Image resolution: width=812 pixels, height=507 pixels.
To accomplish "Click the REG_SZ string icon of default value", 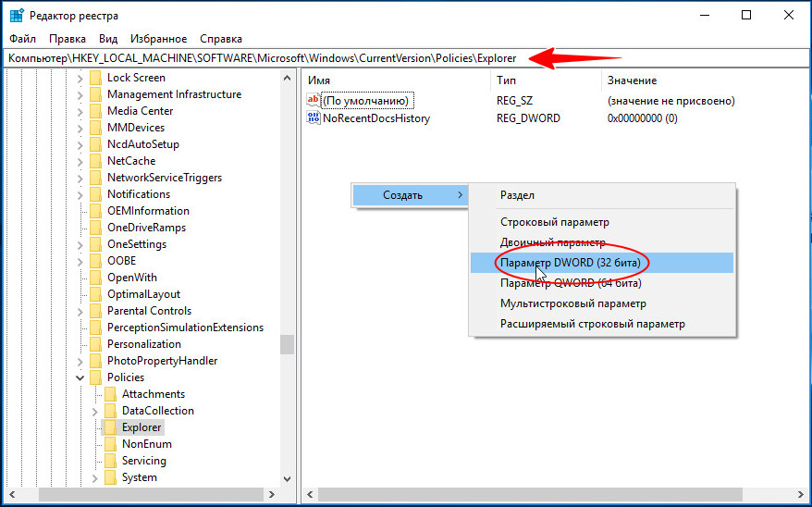I will [314, 100].
